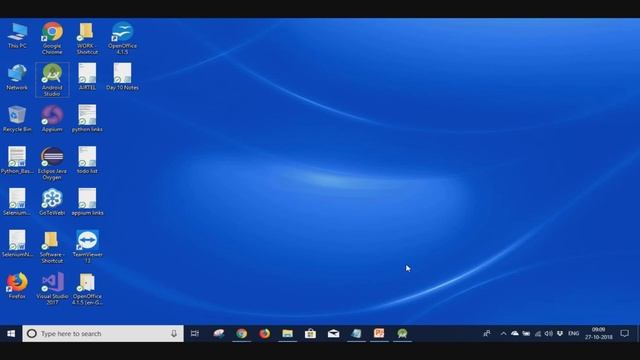Viewport: 640px width, 360px height.
Task: Select the GoToWebi desktop icon
Action: point(52,202)
